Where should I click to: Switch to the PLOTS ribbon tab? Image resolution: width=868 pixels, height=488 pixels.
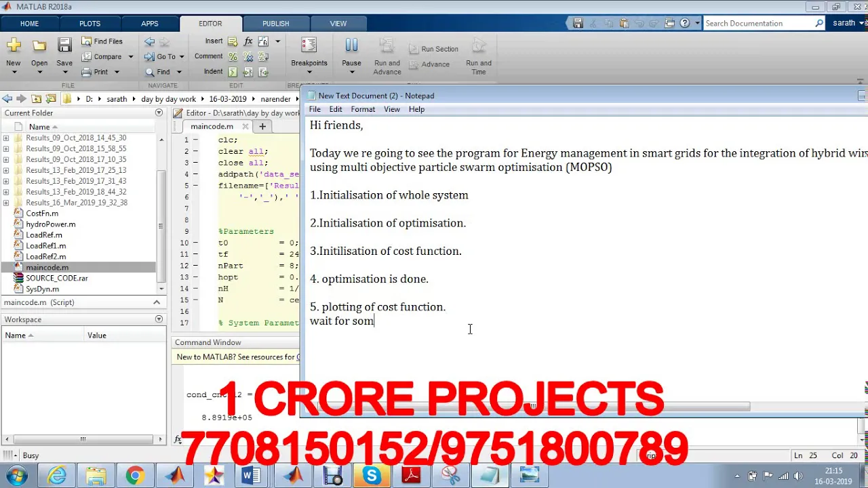pos(90,23)
